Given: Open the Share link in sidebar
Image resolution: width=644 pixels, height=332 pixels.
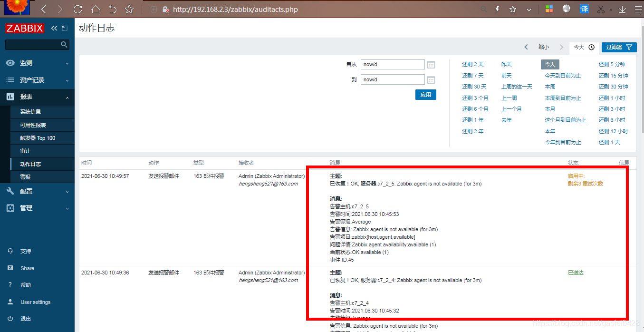Looking at the screenshot, I should tap(27, 268).
